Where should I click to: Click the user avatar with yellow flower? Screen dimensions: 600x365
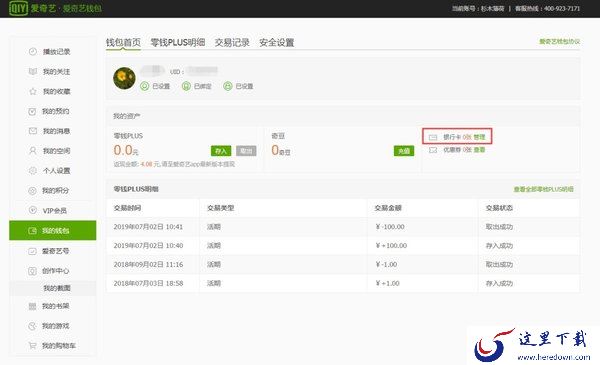[x=124, y=78]
